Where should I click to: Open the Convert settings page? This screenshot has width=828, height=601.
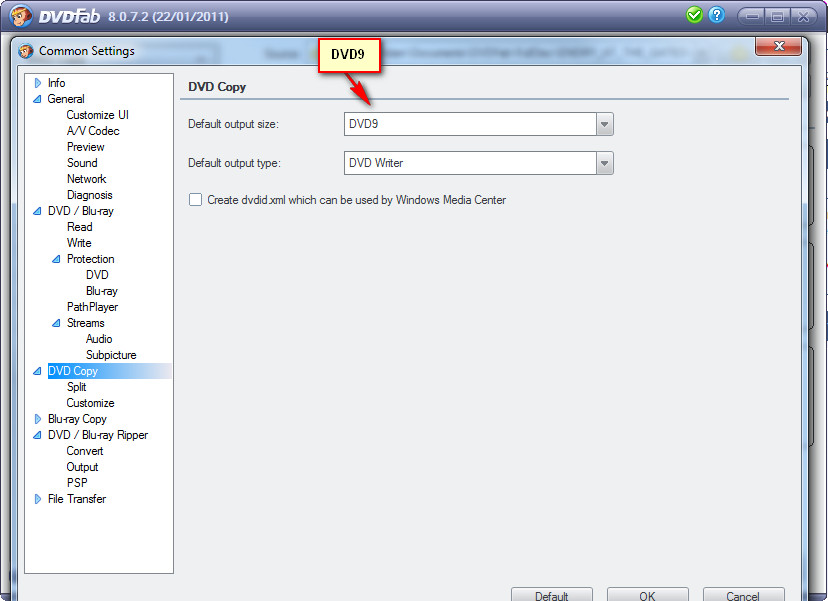(x=85, y=451)
